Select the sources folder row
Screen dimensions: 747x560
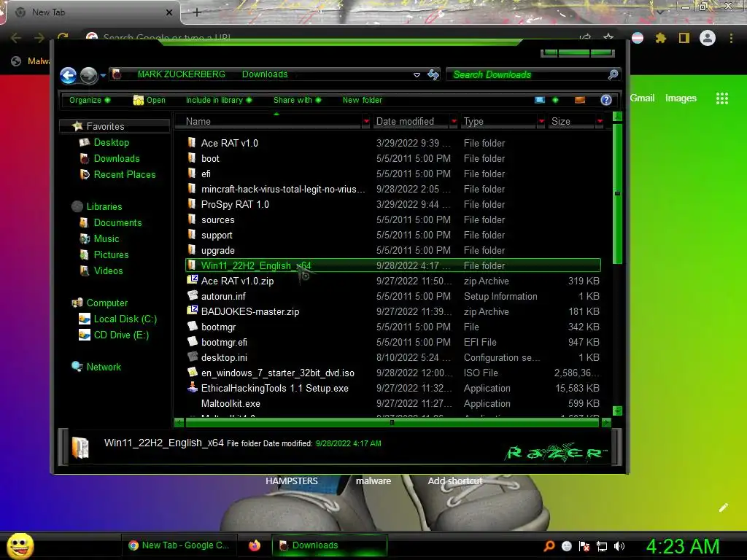click(x=393, y=219)
